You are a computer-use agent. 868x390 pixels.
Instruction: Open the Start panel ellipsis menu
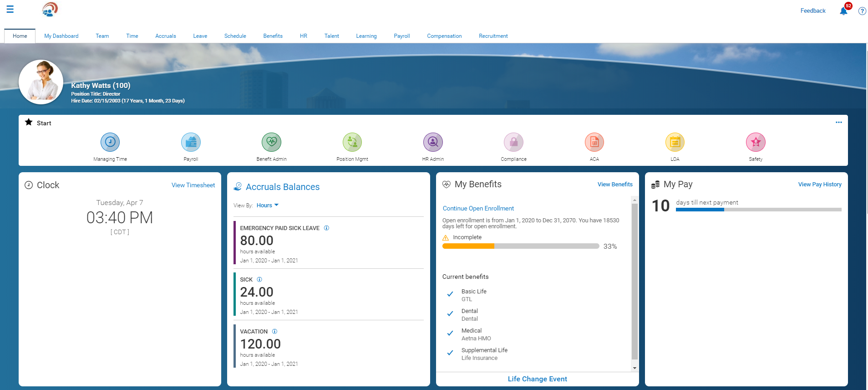click(838, 123)
